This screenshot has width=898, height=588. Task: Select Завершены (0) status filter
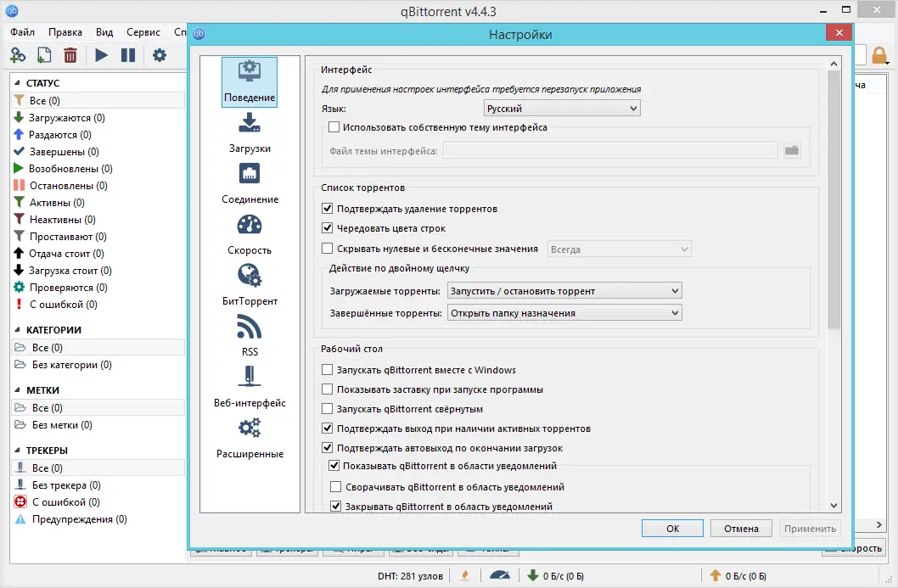click(64, 152)
